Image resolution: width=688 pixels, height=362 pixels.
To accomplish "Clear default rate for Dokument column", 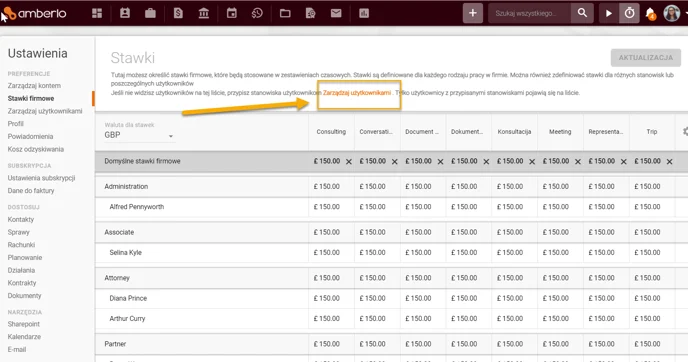I will (486, 161).
